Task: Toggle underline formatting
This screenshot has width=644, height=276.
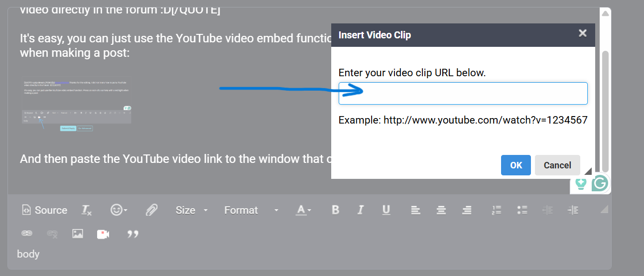Action: (x=386, y=210)
